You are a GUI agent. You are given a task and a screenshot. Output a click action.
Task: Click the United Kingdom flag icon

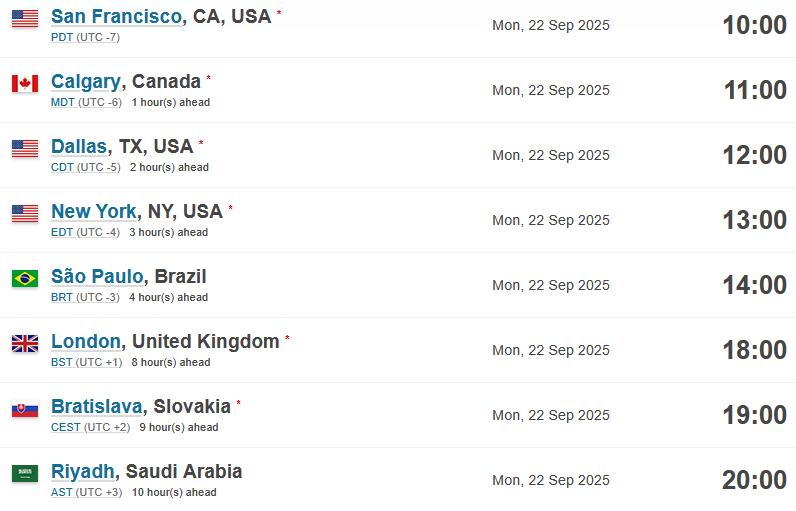[25, 344]
